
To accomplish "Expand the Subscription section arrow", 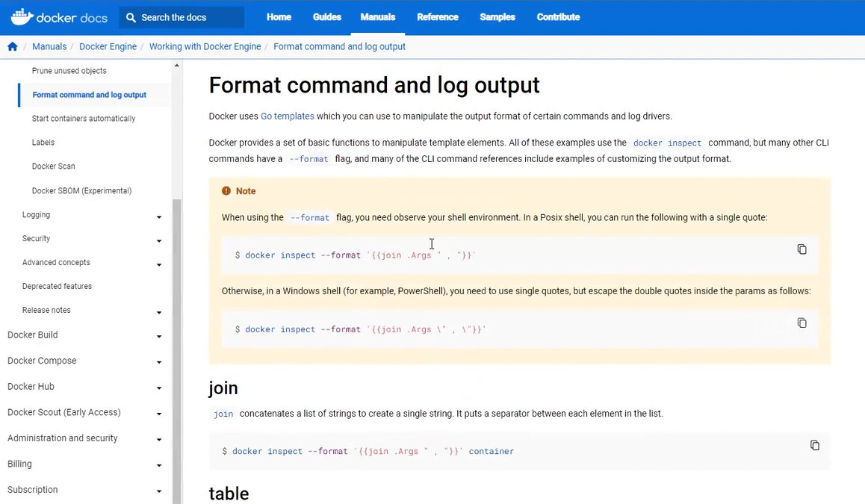I will [159, 491].
